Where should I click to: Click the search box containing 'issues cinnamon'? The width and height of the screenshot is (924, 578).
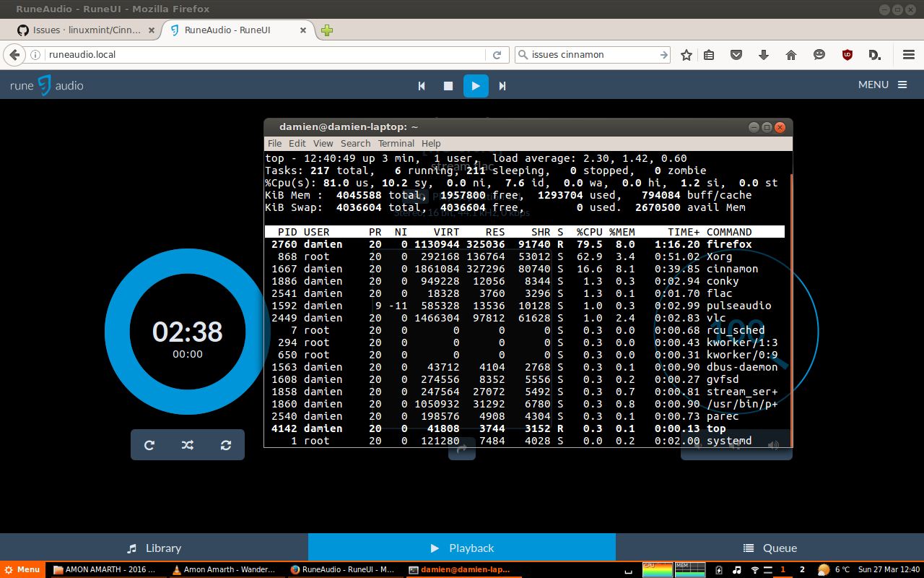[x=594, y=55]
